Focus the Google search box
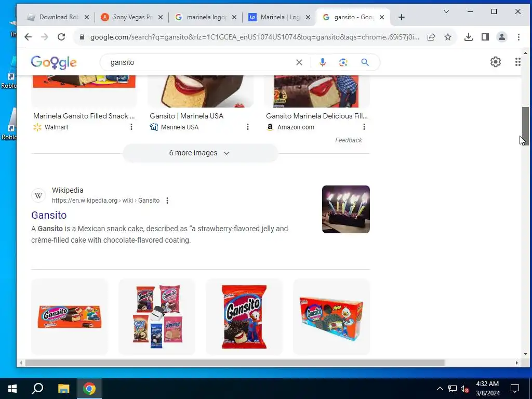Image resolution: width=532 pixels, height=399 pixels. [200, 62]
